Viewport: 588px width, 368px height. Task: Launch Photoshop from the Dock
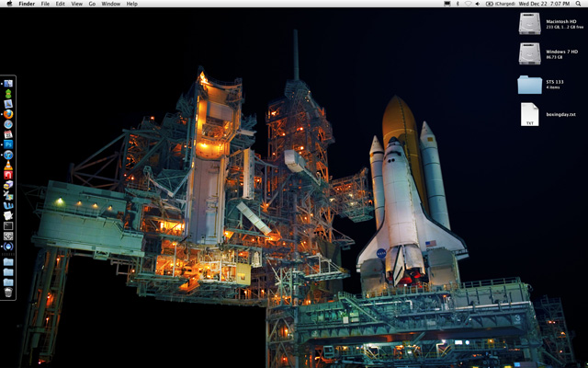tap(8, 144)
